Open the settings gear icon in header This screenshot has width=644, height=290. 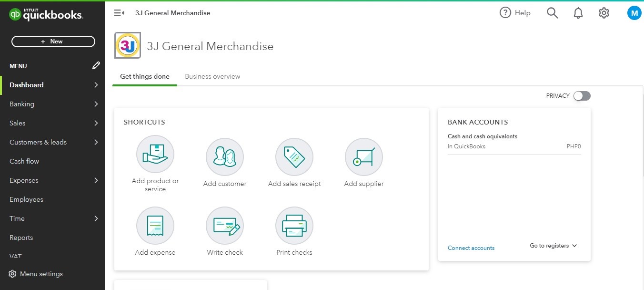(x=604, y=13)
